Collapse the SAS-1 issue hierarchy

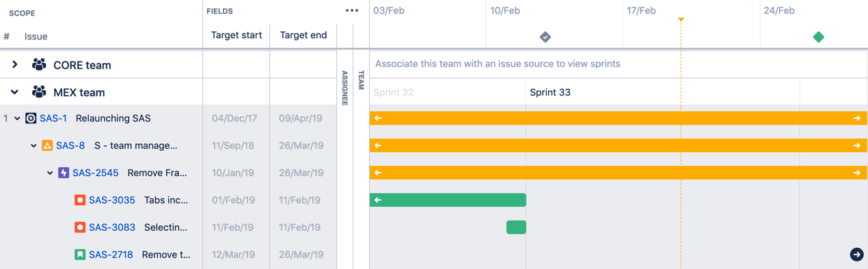18,118
